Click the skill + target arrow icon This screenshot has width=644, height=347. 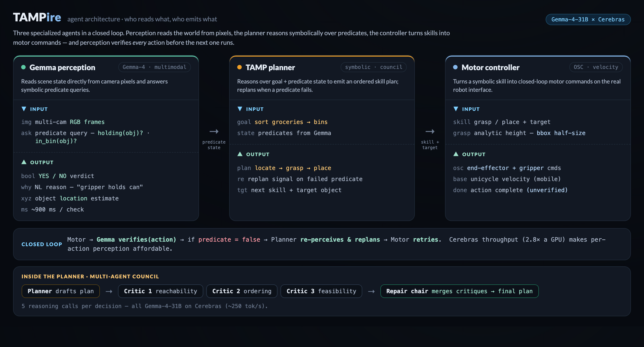430,132
